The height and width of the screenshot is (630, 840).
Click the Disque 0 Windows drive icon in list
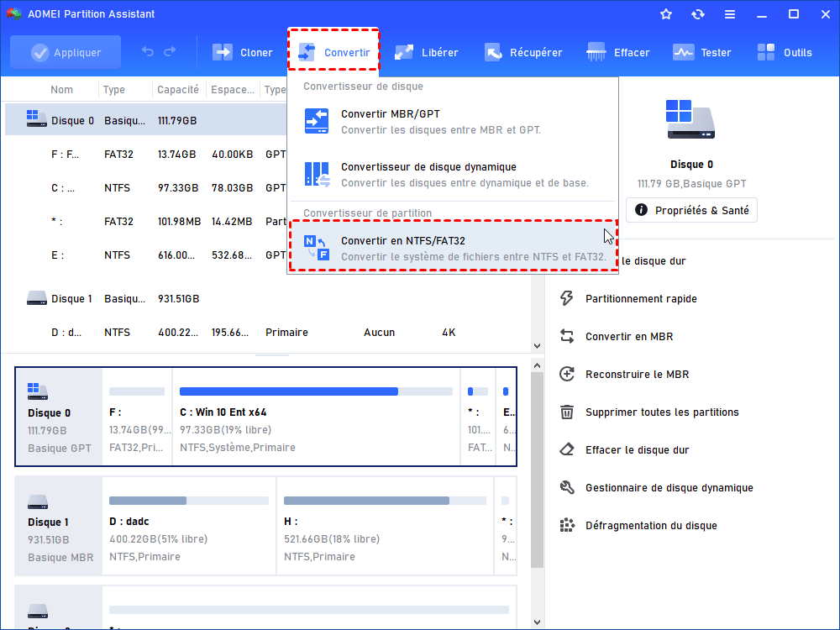point(36,119)
